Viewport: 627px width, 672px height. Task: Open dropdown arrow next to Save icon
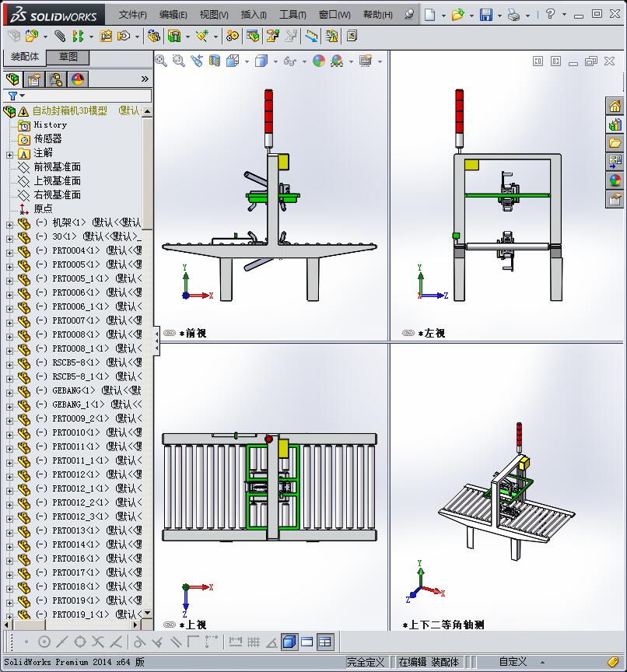(499, 16)
